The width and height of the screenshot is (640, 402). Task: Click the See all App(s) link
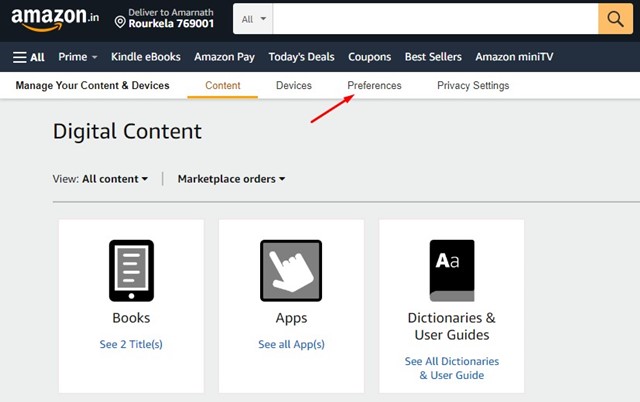point(290,344)
